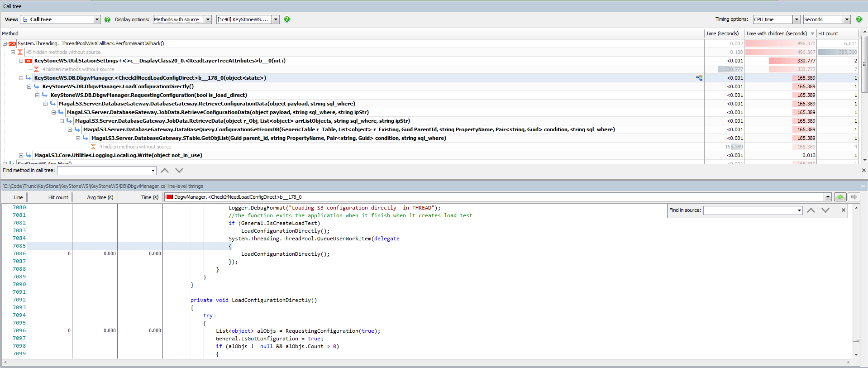Click the call graph icon on CheckIfNeedLoadConfigDirect row
This screenshot has width=868, height=368.
699,78
